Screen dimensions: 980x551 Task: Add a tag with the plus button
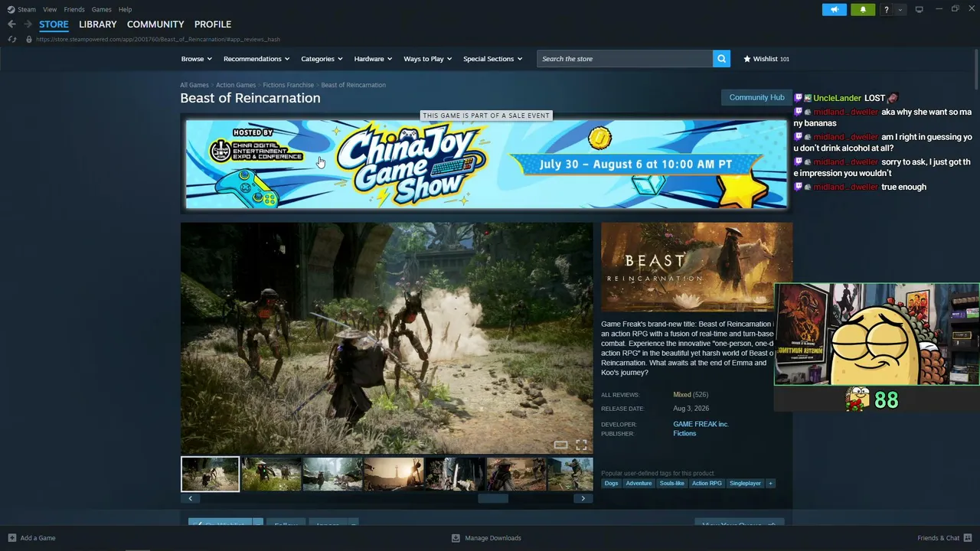(x=770, y=483)
